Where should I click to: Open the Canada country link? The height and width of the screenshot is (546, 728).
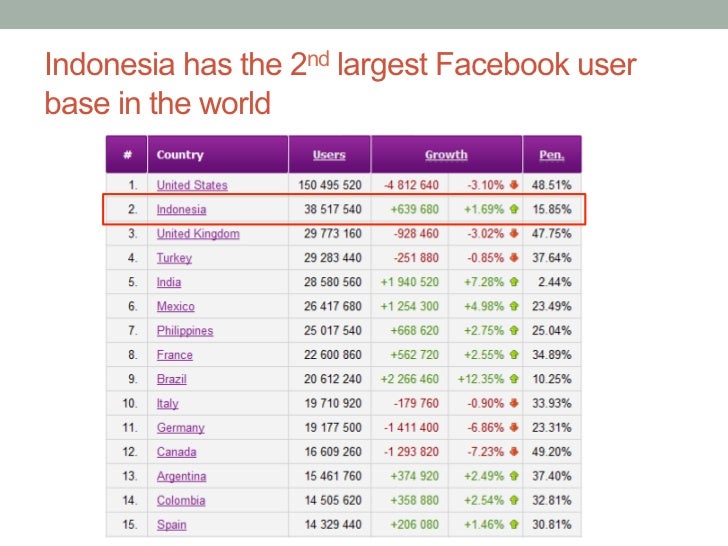click(x=176, y=452)
